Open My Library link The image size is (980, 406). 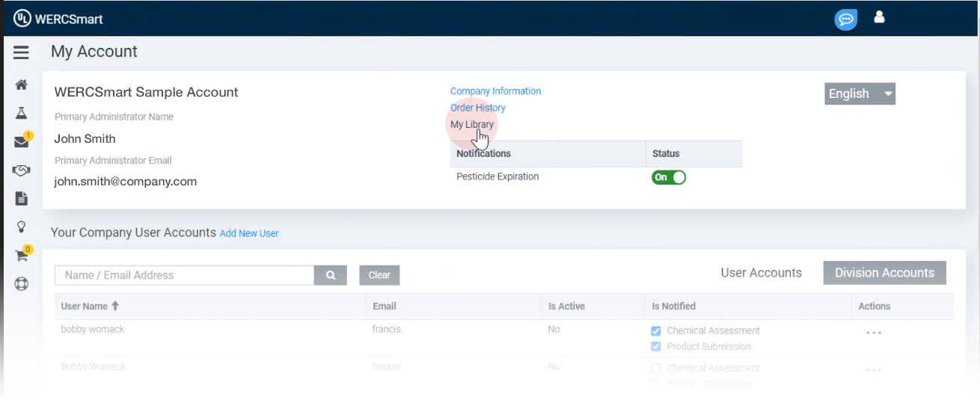click(472, 125)
